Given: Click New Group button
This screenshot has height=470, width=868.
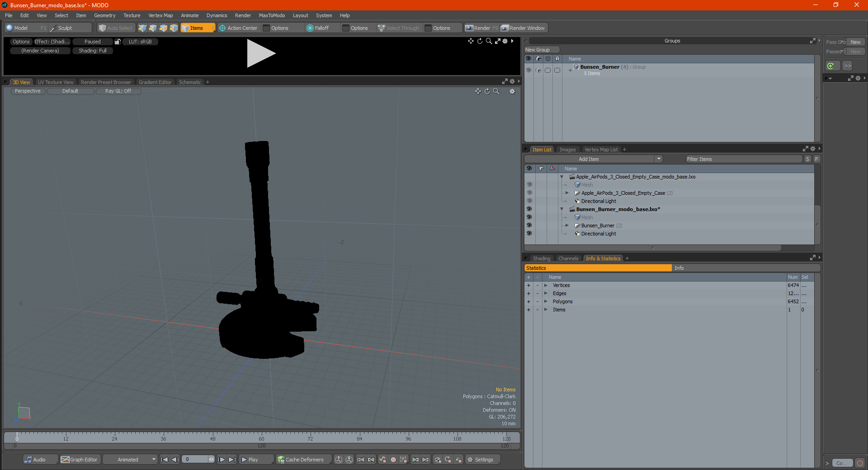Looking at the screenshot, I should 542,50.
